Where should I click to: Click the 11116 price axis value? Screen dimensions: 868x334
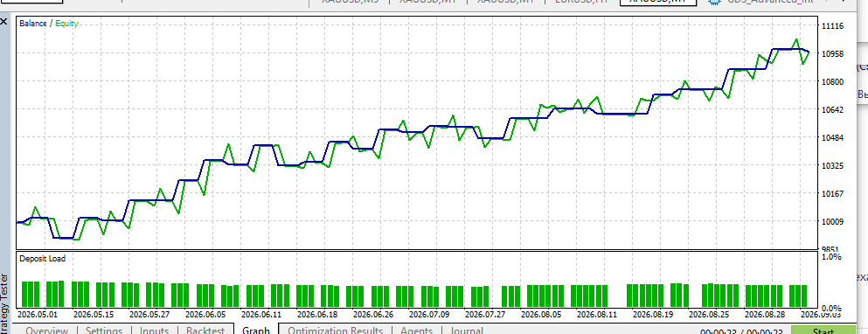[832, 26]
